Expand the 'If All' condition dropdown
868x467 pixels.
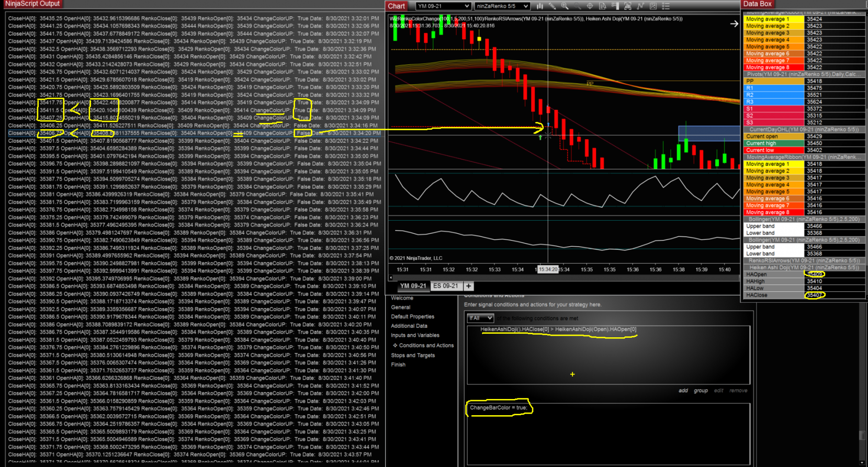tap(480, 318)
